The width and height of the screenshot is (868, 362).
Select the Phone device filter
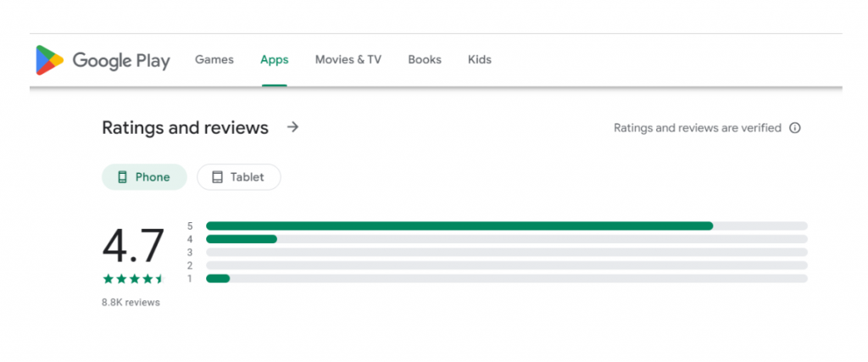click(144, 177)
